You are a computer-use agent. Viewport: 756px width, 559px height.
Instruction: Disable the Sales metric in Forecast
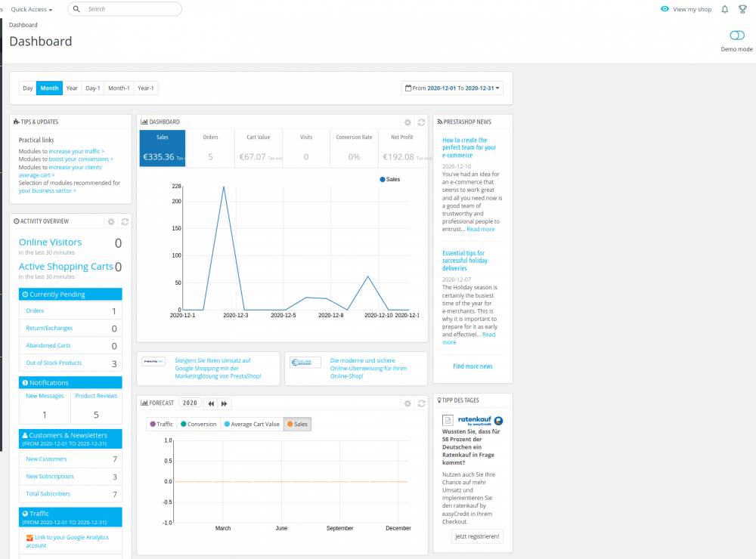296,424
